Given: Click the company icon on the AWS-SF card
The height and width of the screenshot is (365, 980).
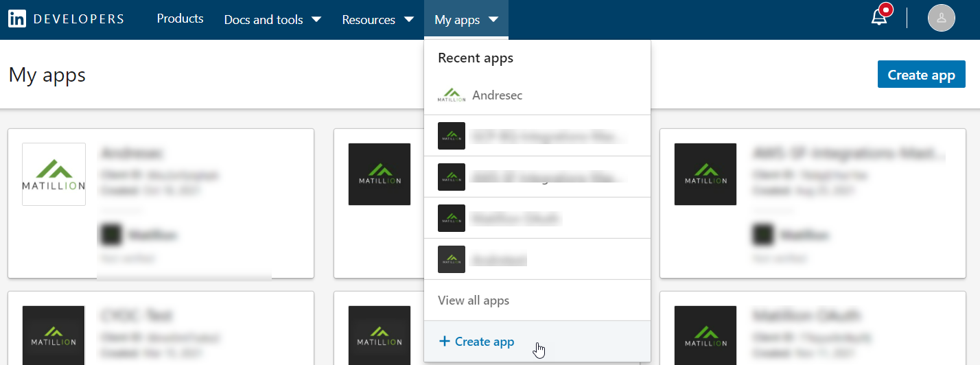Looking at the screenshot, I should click(x=762, y=235).
